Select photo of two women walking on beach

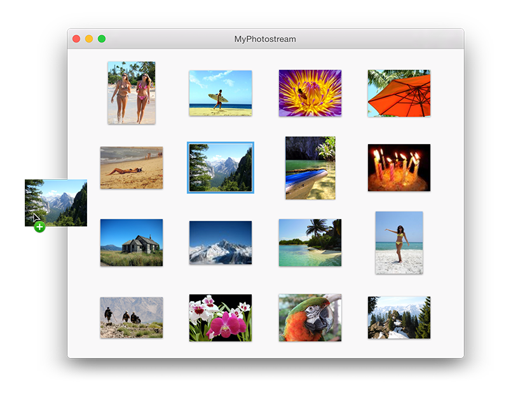click(132, 93)
